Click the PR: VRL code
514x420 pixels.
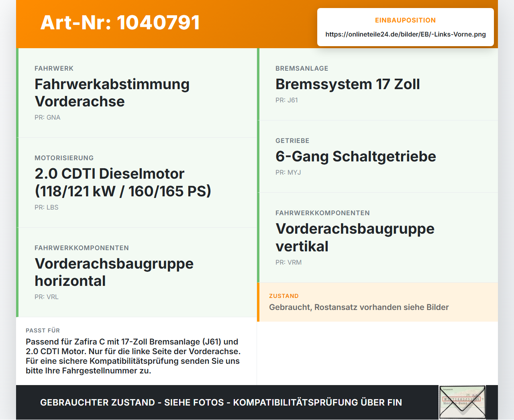point(47,297)
